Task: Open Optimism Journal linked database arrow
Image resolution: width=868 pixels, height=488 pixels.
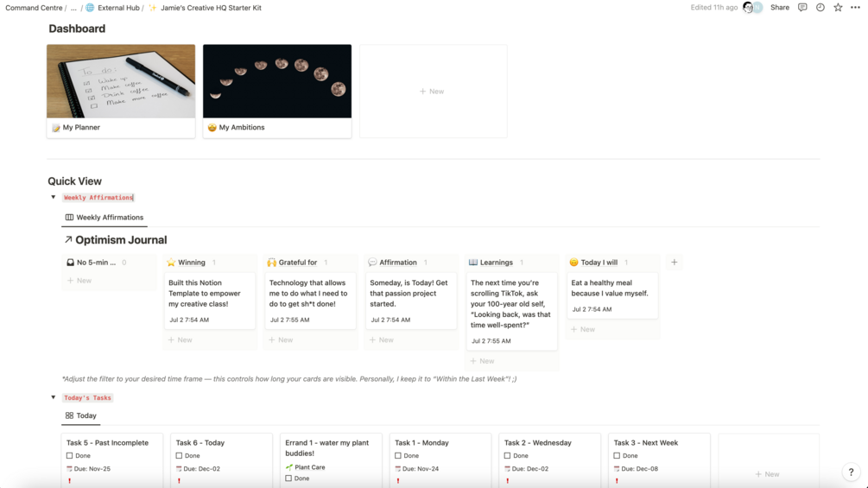Action: coord(68,239)
